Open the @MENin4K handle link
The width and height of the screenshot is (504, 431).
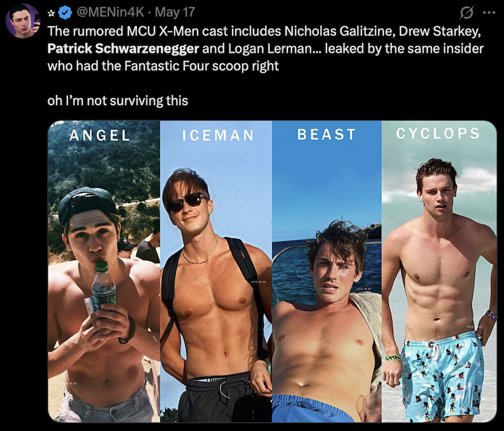[x=110, y=12]
